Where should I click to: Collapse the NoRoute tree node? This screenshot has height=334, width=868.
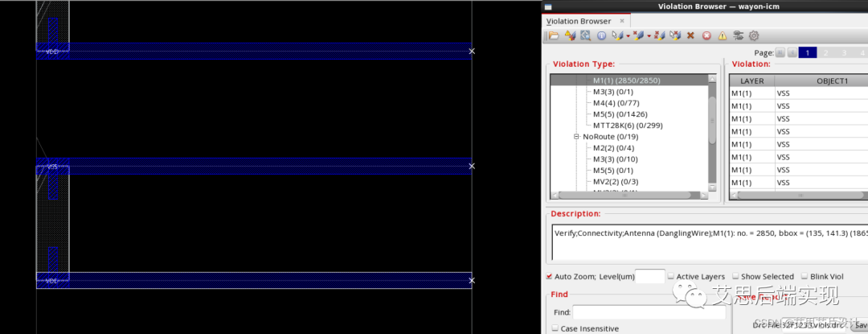click(x=576, y=137)
